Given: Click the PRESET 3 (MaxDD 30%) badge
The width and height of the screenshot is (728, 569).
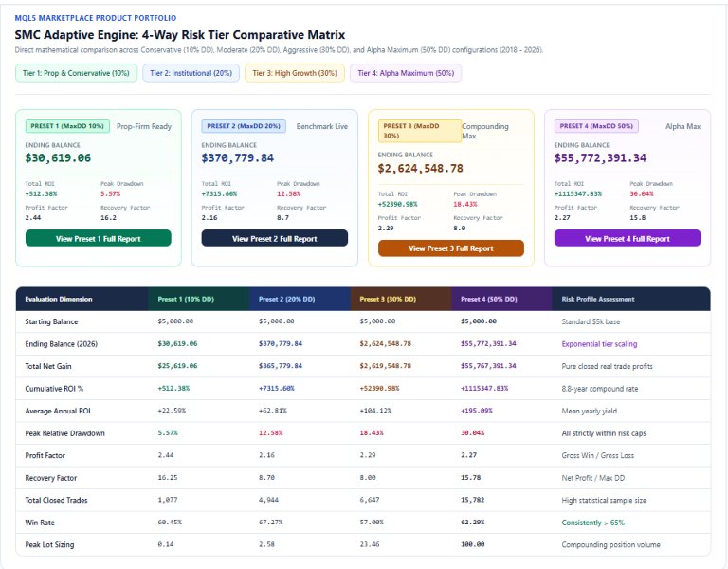Looking at the screenshot, I should tap(420, 131).
